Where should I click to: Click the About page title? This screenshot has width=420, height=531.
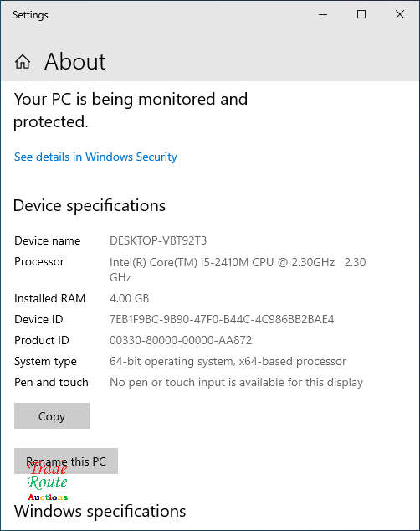[75, 62]
